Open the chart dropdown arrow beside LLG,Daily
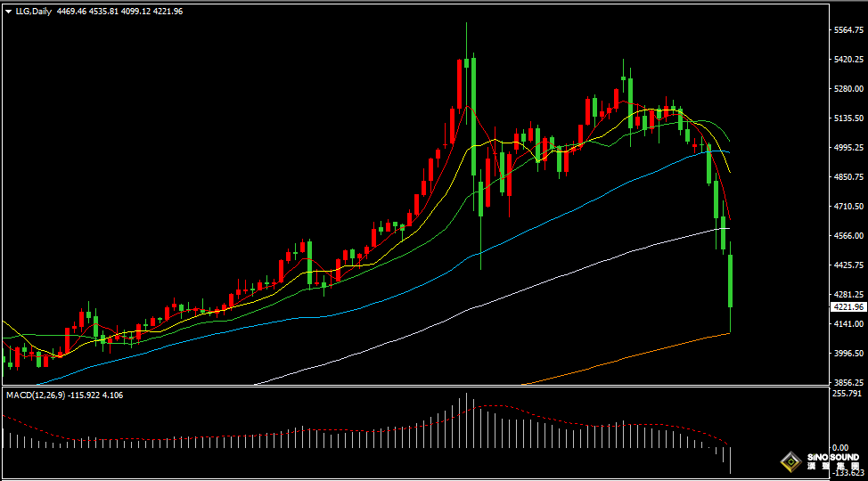 pos(8,12)
